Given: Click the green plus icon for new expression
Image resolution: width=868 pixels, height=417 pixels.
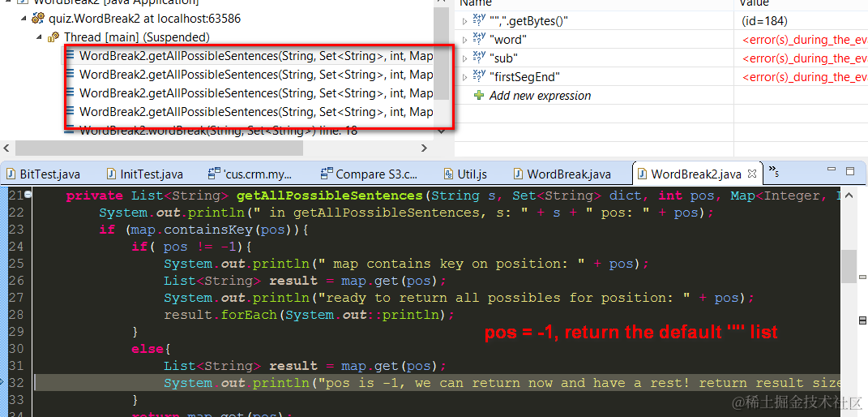Looking at the screenshot, I should [x=479, y=95].
